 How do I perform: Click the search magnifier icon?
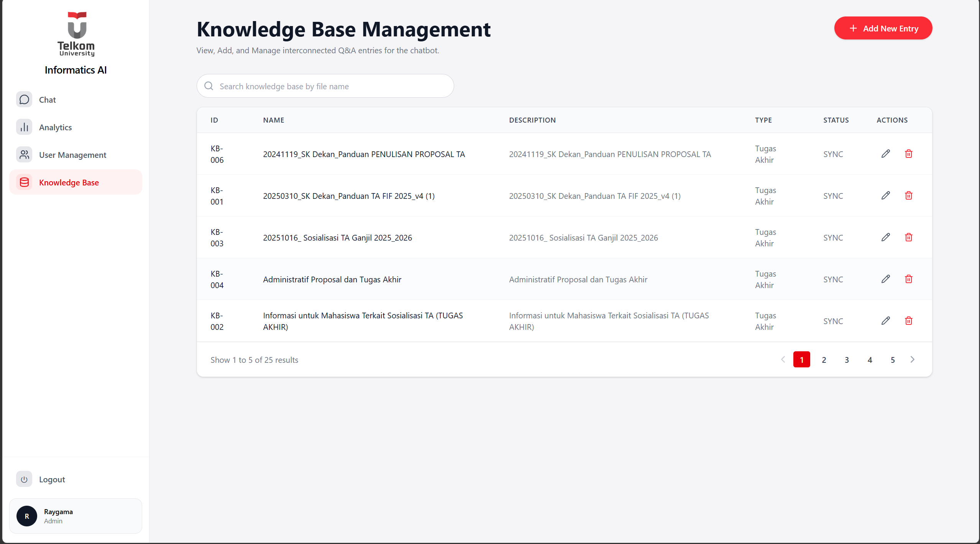point(209,86)
